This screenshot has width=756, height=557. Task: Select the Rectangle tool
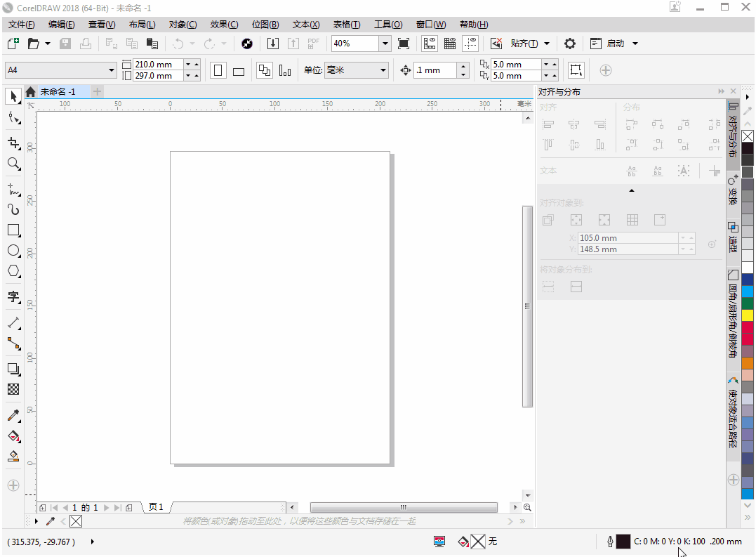[x=13, y=230]
